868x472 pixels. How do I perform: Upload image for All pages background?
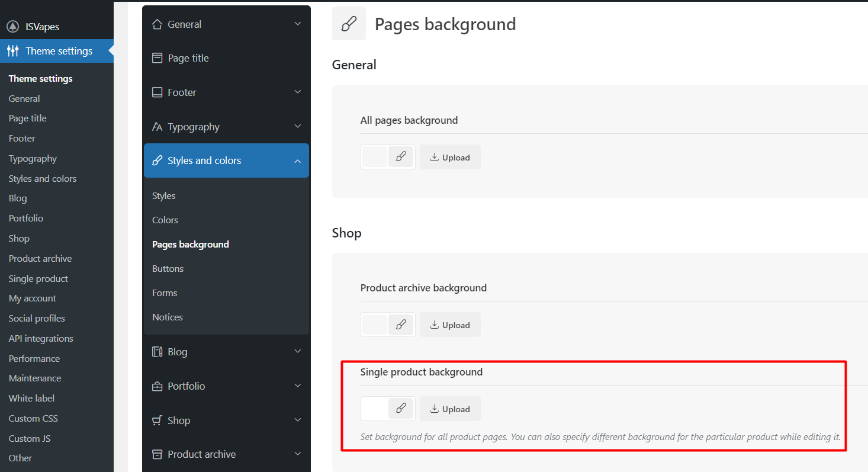coord(450,157)
